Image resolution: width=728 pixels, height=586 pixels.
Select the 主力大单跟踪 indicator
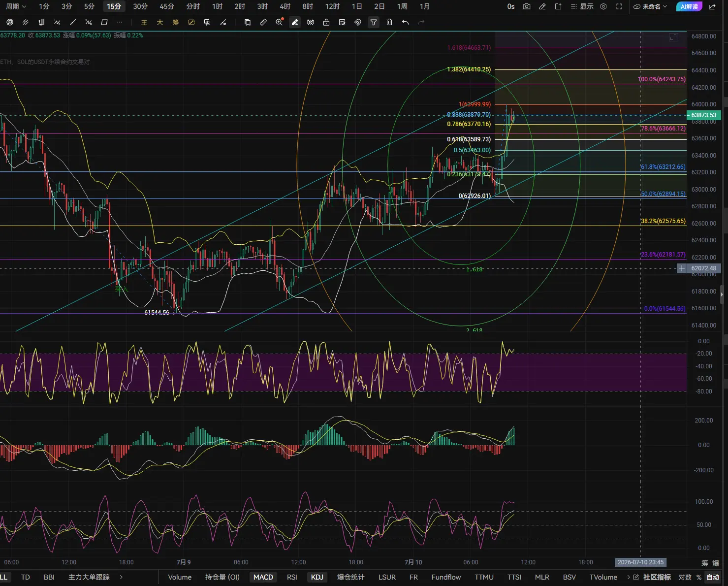pos(89,577)
